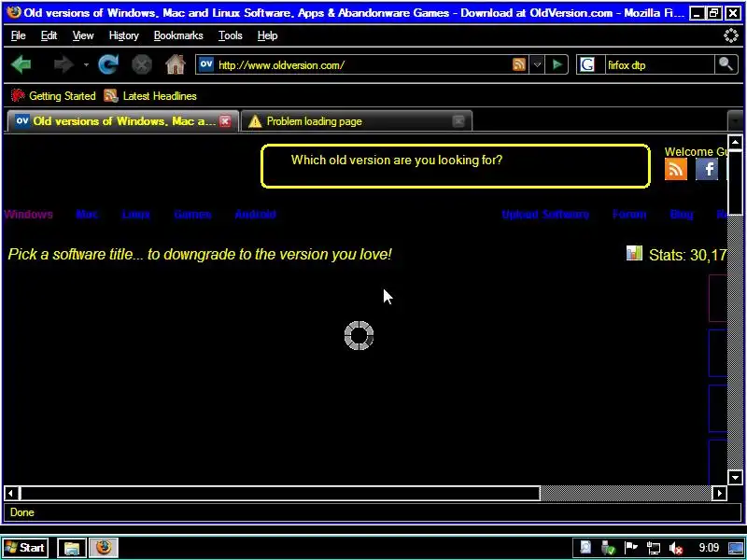Open the Bookmarks menu
747x560 pixels.
(178, 35)
